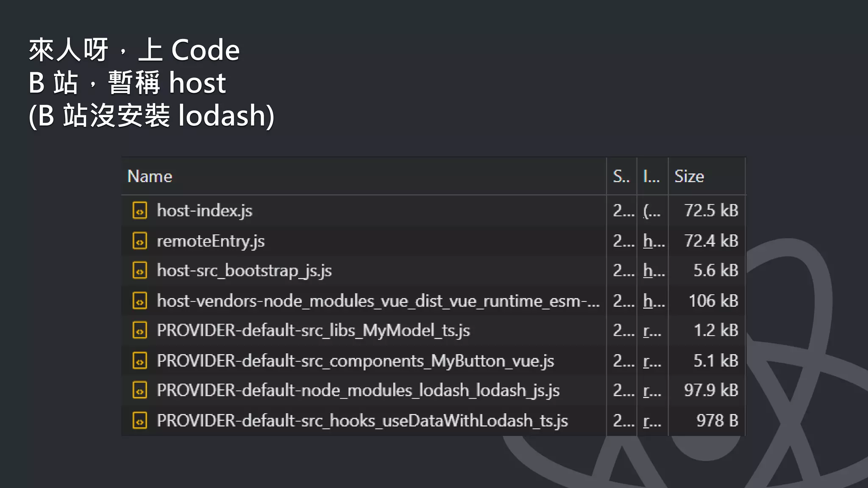Click the icon next to PROVIDER MyButton_vue.js
868x488 pixels.
(x=139, y=361)
